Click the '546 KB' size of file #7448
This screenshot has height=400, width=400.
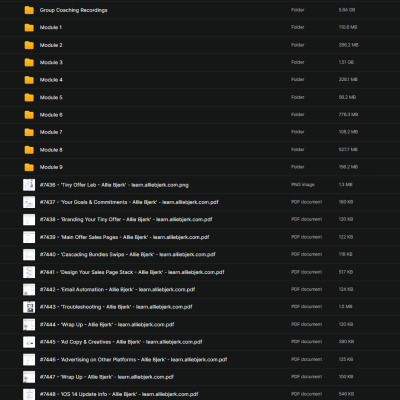click(x=346, y=394)
